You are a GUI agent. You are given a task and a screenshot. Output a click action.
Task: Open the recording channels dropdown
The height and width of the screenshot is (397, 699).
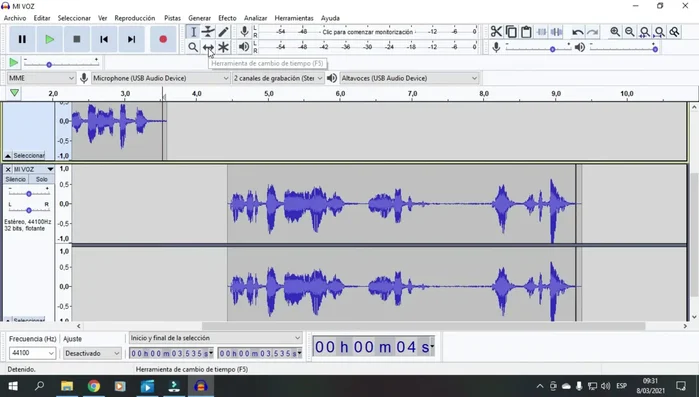278,78
